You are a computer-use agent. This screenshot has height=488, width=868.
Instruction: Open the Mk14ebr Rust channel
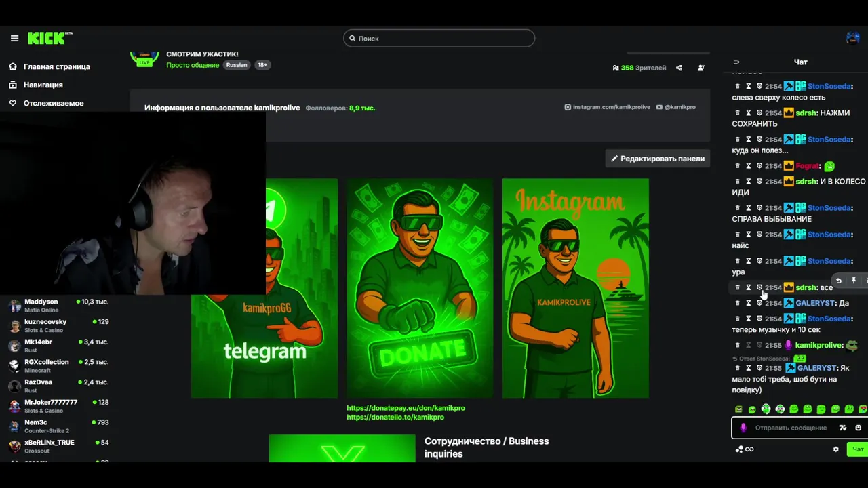[x=58, y=346]
